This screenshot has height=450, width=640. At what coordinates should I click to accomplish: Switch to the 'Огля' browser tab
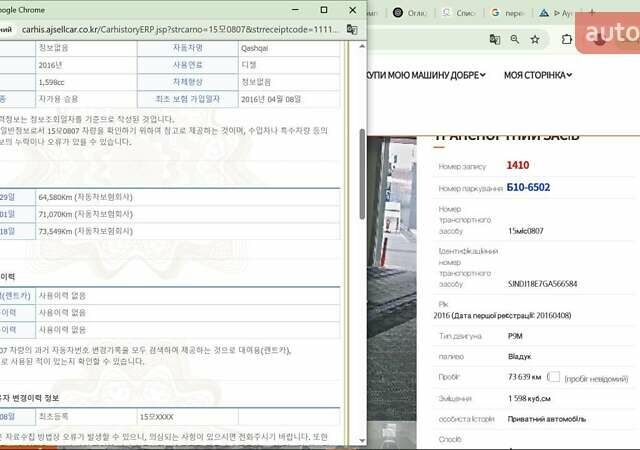[410, 14]
